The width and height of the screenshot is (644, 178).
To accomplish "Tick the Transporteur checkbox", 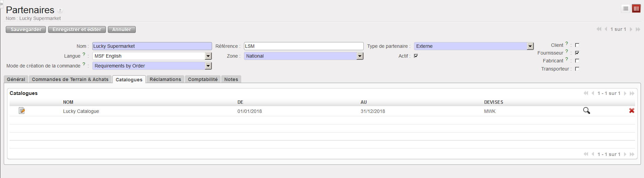I will [577, 69].
